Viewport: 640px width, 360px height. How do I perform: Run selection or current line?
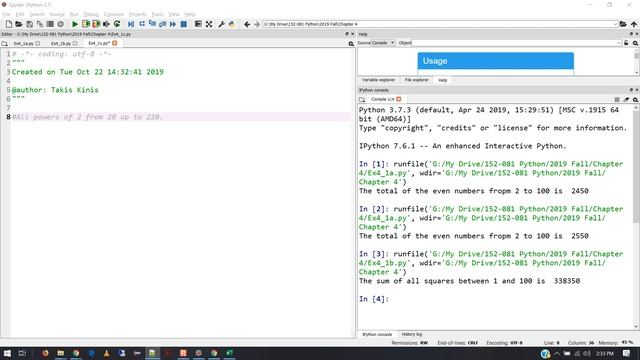(x=106, y=24)
